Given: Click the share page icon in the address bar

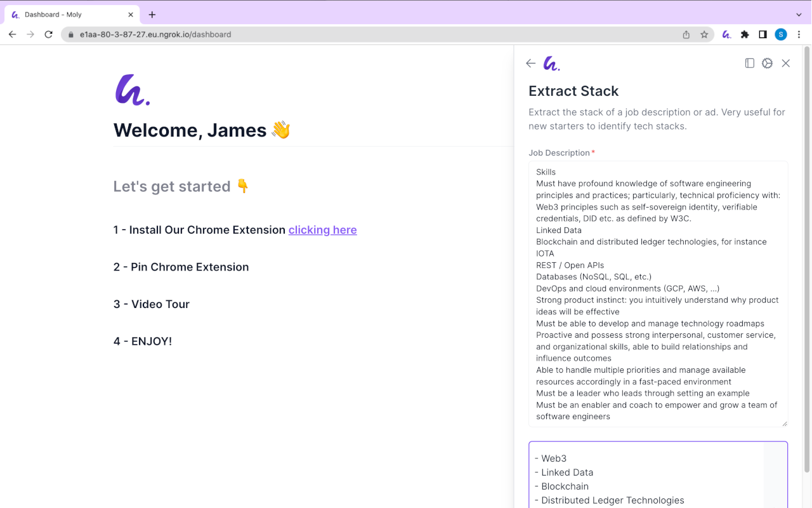Looking at the screenshot, I should 686,34.
